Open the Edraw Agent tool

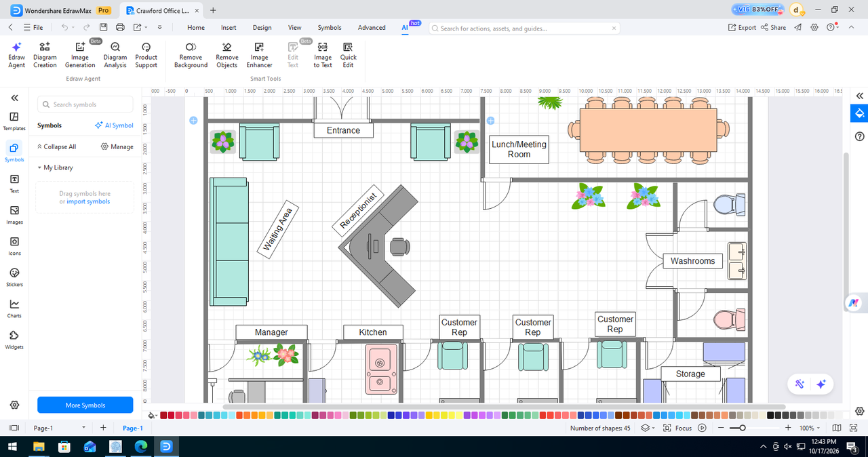(x=16, y=55)
